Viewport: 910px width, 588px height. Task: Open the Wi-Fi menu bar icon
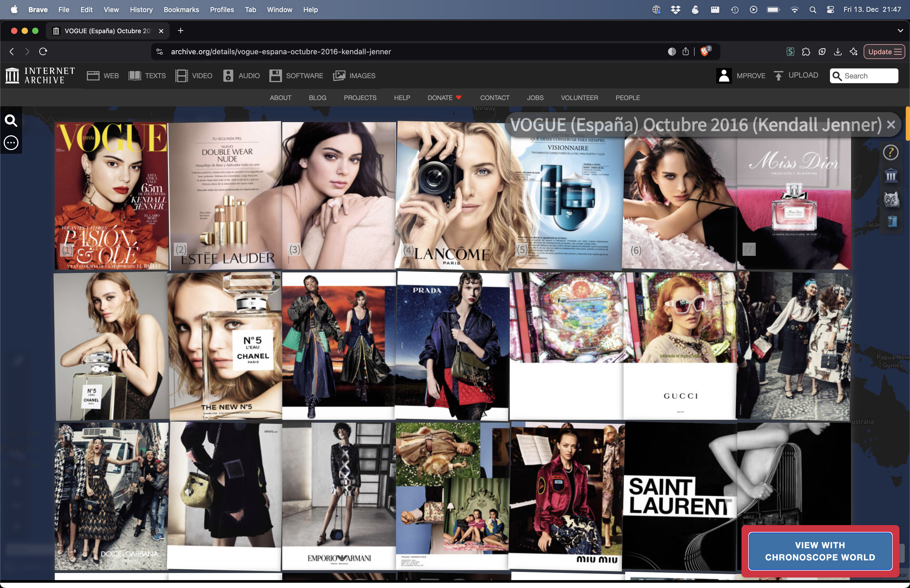coord(794,9)
